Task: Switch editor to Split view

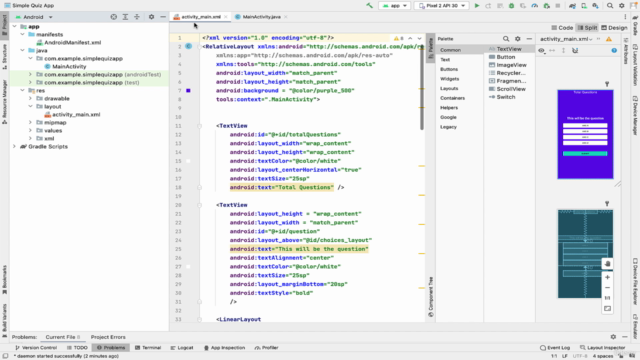Action: click(x=587, y=28)
